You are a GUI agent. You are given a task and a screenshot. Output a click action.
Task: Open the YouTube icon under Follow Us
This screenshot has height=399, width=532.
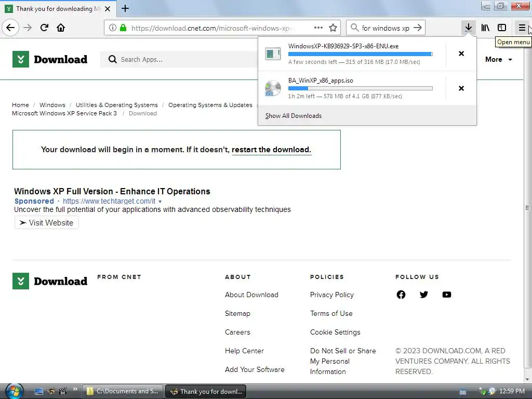[447, 295]
